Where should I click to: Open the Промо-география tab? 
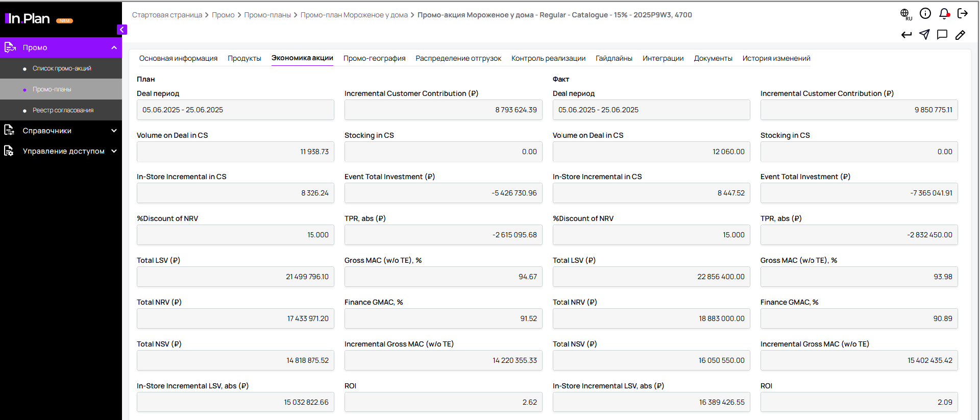374,58
